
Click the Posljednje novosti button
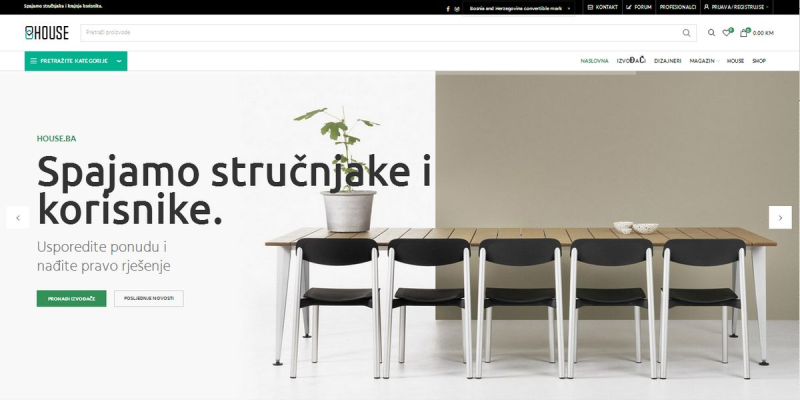click(149, 298)
